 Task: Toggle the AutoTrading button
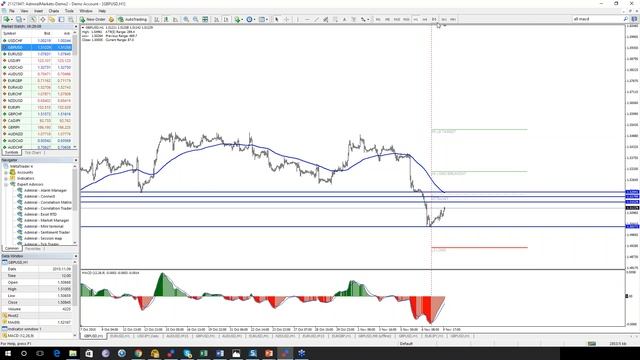(132, 19)
